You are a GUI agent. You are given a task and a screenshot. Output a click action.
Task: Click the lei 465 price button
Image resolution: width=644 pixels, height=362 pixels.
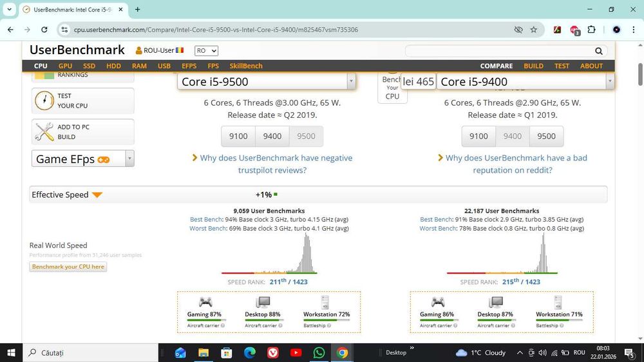(x=418, y=81)
